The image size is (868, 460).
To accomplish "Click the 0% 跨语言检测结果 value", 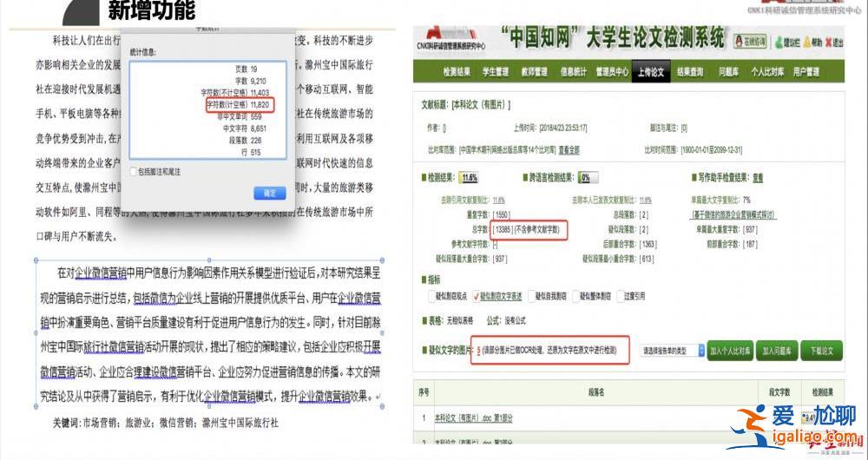I will coord(586,178).
